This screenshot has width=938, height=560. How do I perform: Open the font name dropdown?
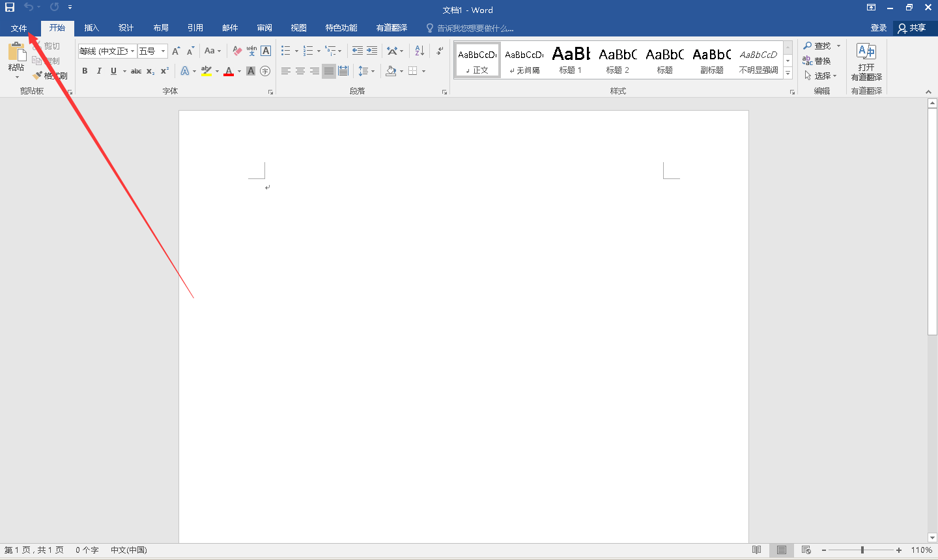[x=132, y=51]
